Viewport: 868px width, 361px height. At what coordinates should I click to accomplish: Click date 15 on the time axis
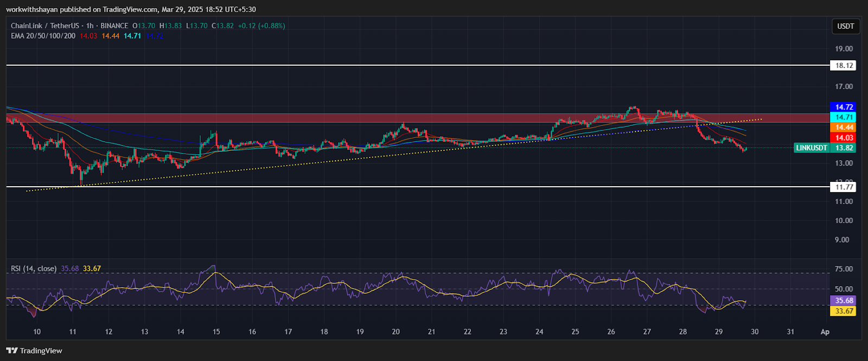tap(216, 332)
